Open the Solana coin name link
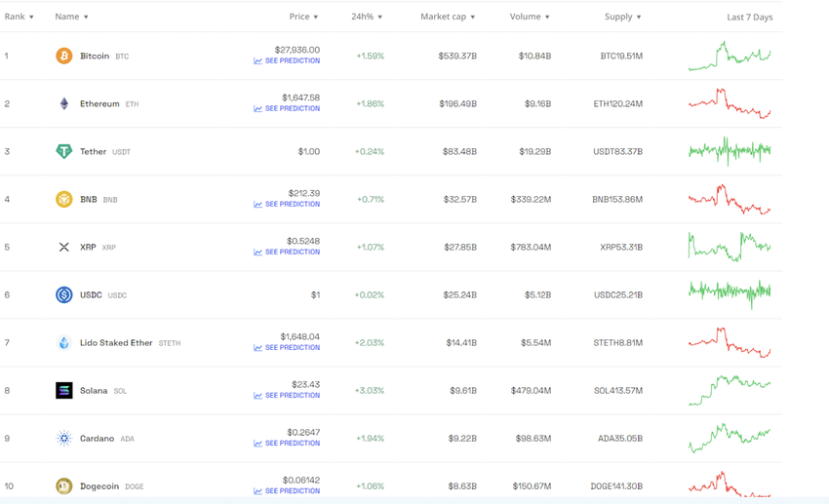The width and height of the screenshot is (829, 504). pos(94,390)
